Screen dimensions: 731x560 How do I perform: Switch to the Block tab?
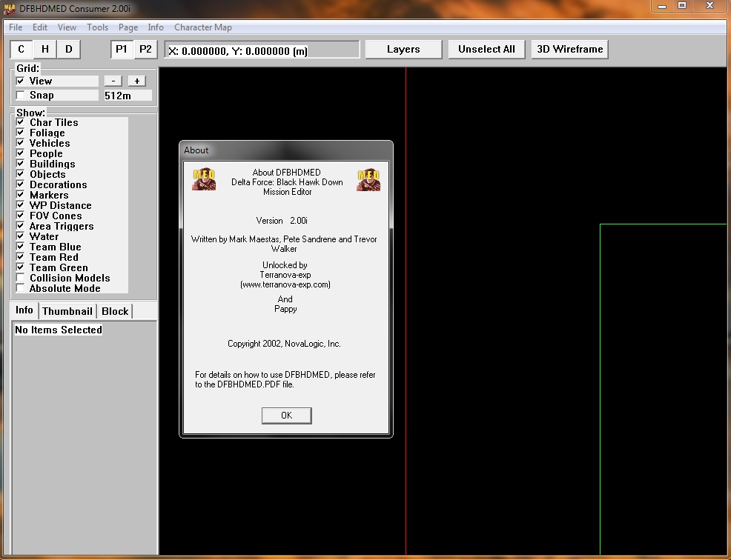pos(115,311)
